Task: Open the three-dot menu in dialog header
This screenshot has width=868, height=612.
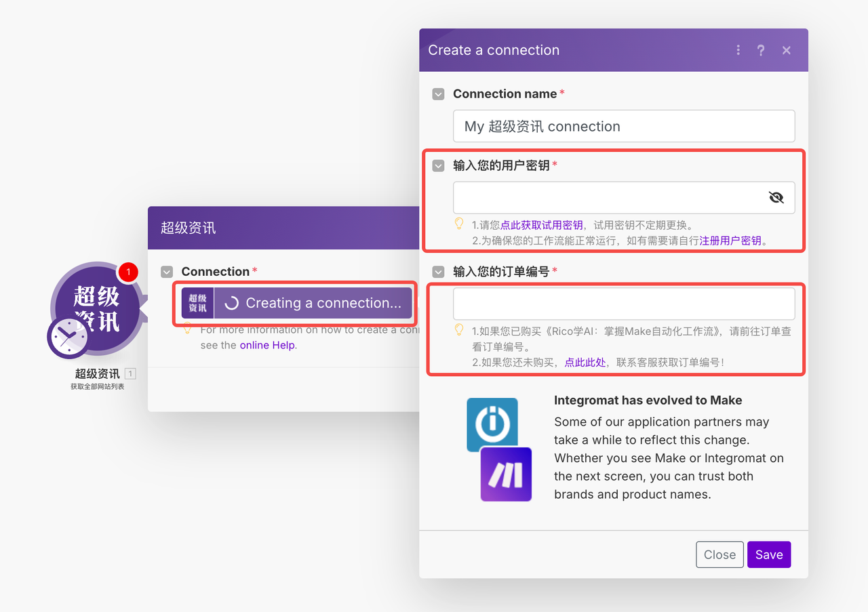Action: click(x=738, y=50)
